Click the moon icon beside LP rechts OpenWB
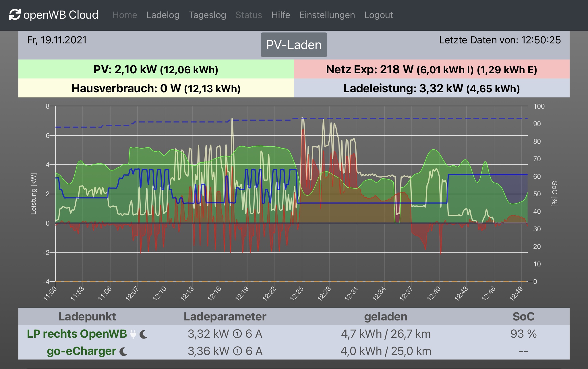 [144, 334]
